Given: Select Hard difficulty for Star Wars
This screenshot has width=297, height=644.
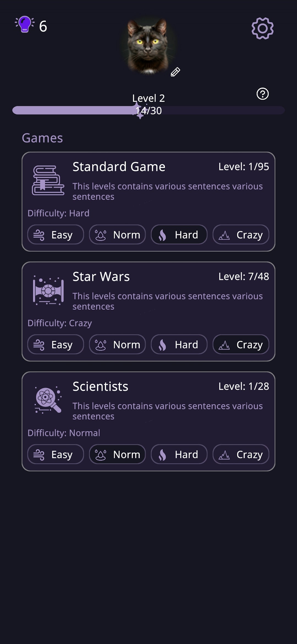Looking at the screenshot, I should click(179, 344).
